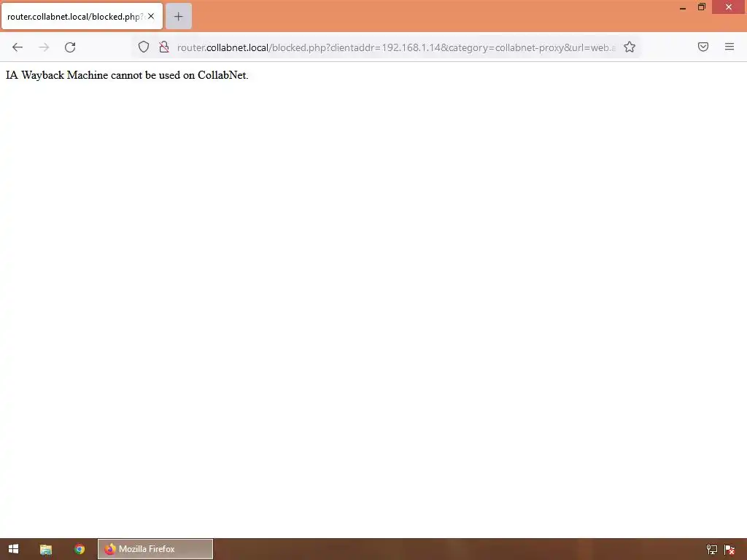The height and width of the screenshot is (560, 747).
Task: Go back to previous page
Action: 18,47
